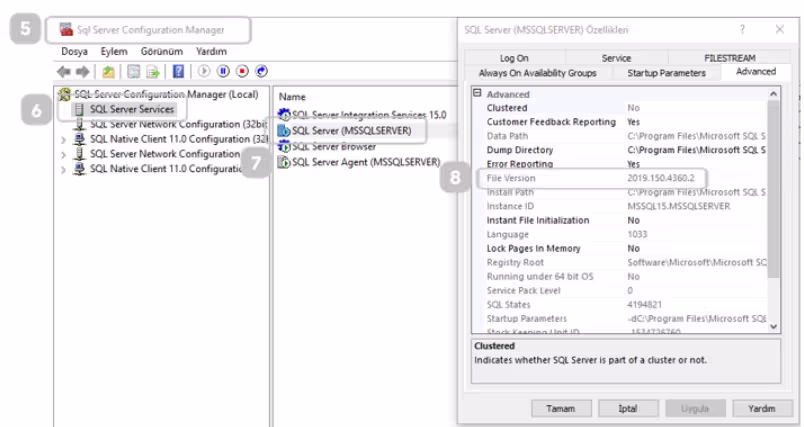This screenshot has width=804, height=427.
Task: Select SQL Server Network Configuration (32bit) tree item
Action: tap(178, 124)
